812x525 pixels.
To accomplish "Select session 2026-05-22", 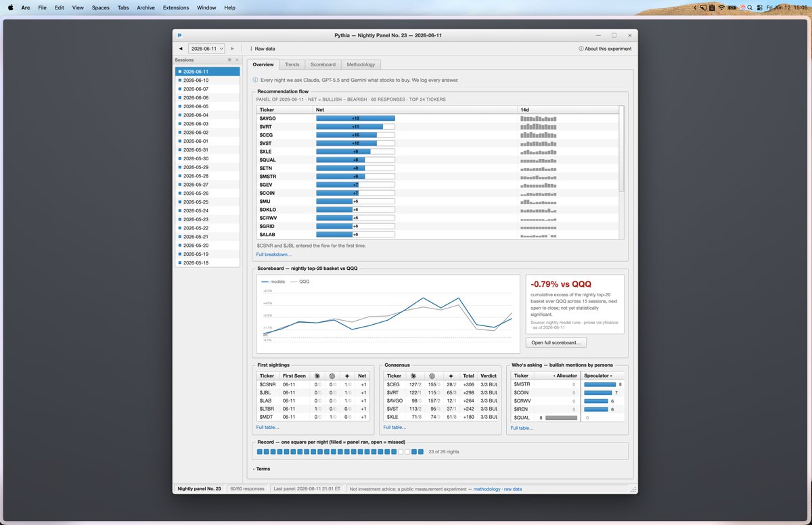I will pyautogui.click(x=207, y=228).
